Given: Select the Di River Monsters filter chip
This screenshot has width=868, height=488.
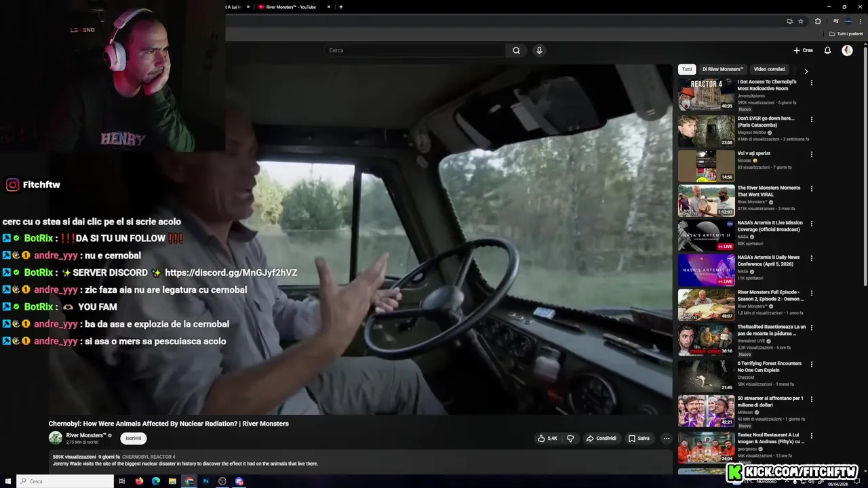Looking at the screenshot, I should click(x=723, y=69).
